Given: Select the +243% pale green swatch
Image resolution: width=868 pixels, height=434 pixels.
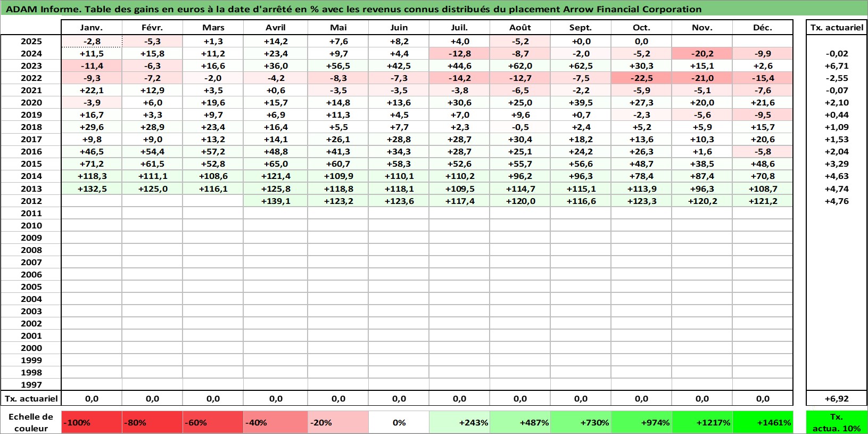Looking at the screenshot, I should pos(459,422).
